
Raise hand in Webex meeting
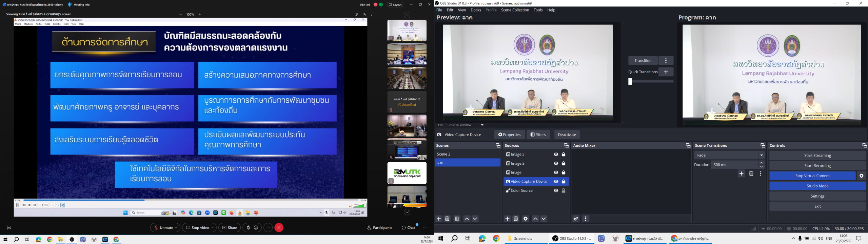click(248, 228)
